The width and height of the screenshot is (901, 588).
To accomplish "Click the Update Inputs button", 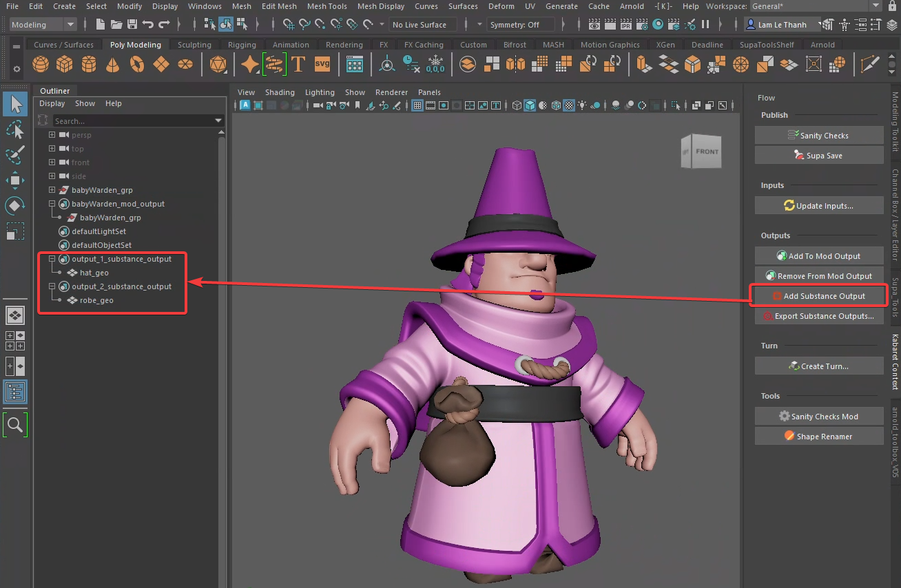I will [819, 206].
